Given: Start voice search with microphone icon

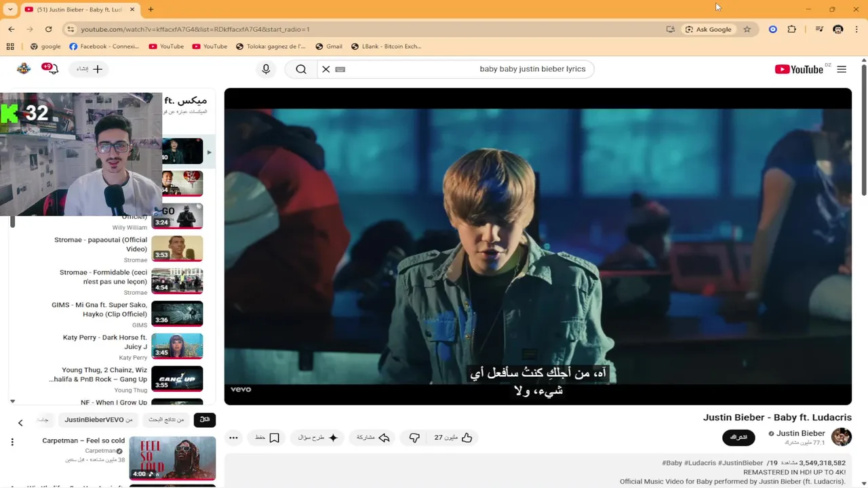Looking at the screenshot, I should tap(266, 69).
